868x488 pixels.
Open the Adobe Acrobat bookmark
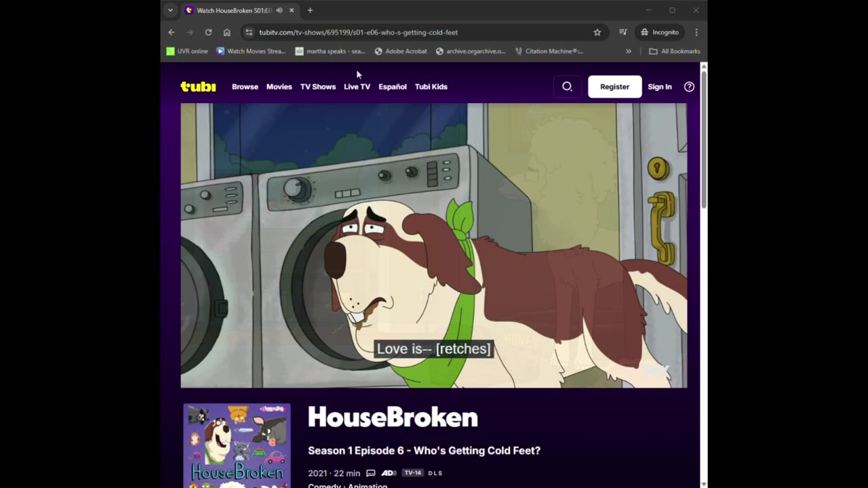click(401, 51)
